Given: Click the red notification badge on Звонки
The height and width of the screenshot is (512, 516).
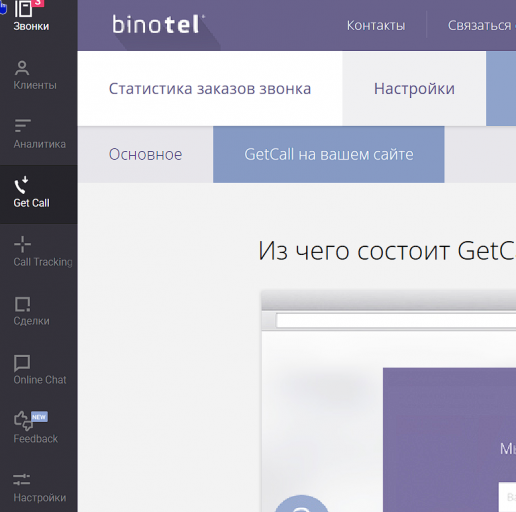Looking at the screenshot, I should tap(38, 3).
